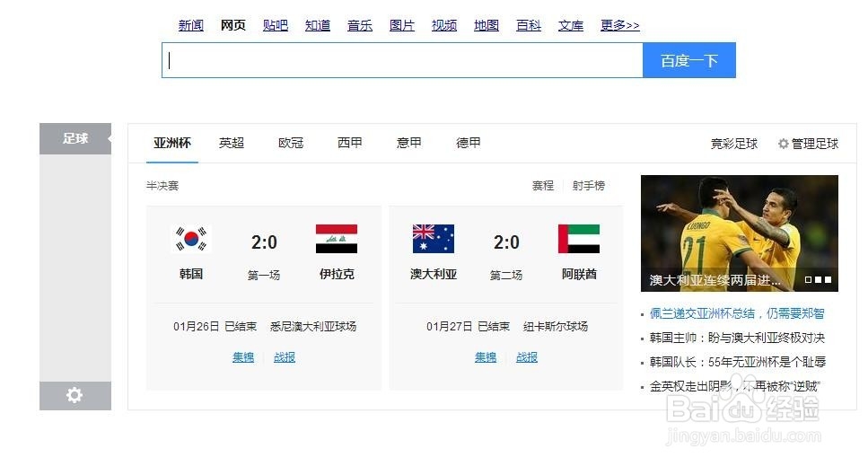The width and height of the screenshot is (868, 466).
Task: Focus the Baidu search input field
Action: [402, 60]
